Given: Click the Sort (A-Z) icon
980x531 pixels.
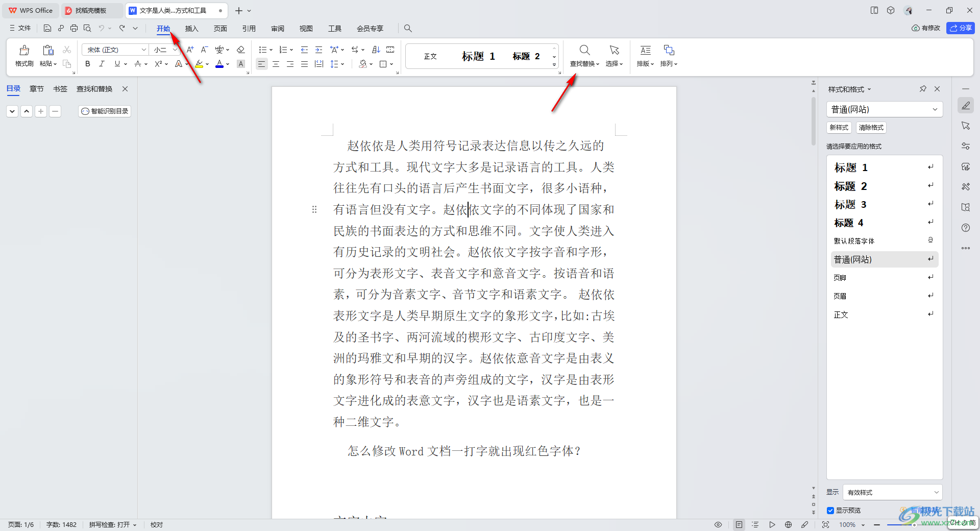Looking at the screenshot, I should (376, 50).
